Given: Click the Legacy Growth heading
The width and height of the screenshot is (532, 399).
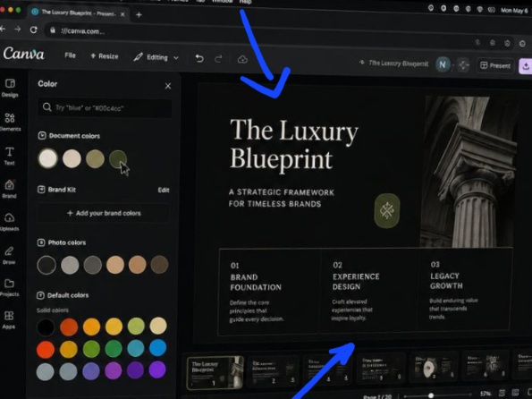Looking at the screenshot, I should click(446, 281).
